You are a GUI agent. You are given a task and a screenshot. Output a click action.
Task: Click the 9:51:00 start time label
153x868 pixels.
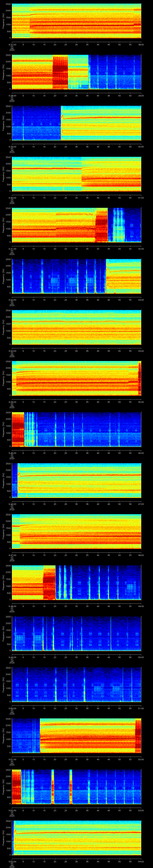(12, 759)
